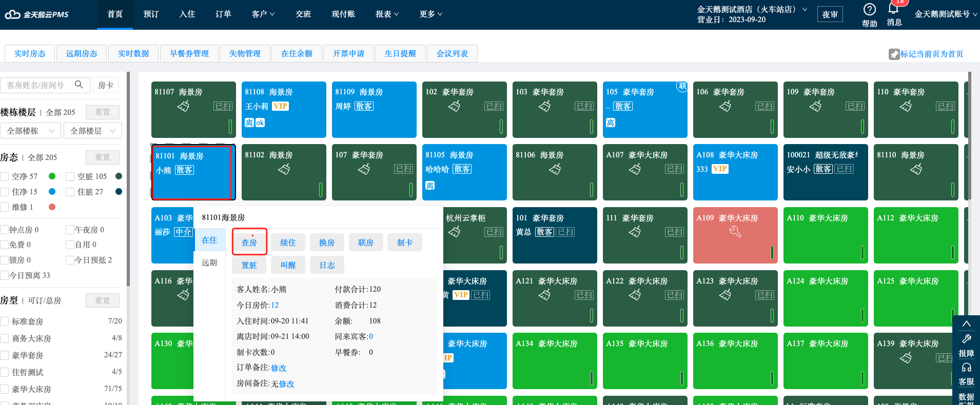This screenshot has height=405, width=980.
Task: Click the 续住 button in popup
Action: coord(288,242)
